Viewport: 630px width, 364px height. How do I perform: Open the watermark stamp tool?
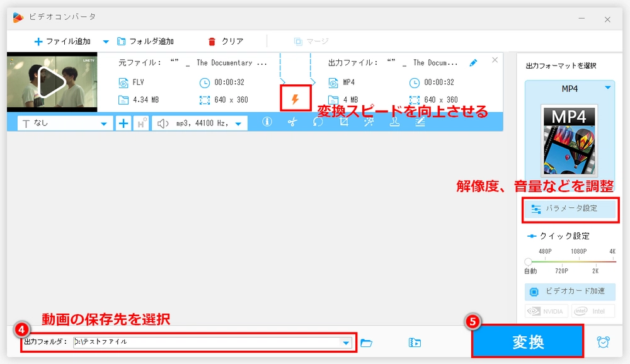(394, 122)
